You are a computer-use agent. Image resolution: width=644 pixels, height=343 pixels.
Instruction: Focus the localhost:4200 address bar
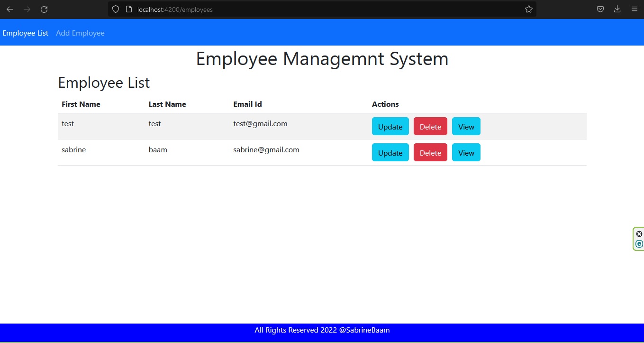pyautogui.click(x=322, y=9)
